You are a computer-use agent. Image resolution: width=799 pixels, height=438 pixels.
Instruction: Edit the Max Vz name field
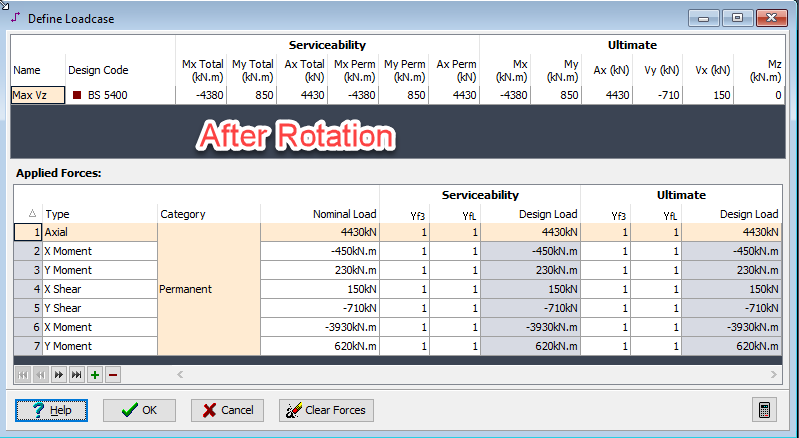(38, 95)
